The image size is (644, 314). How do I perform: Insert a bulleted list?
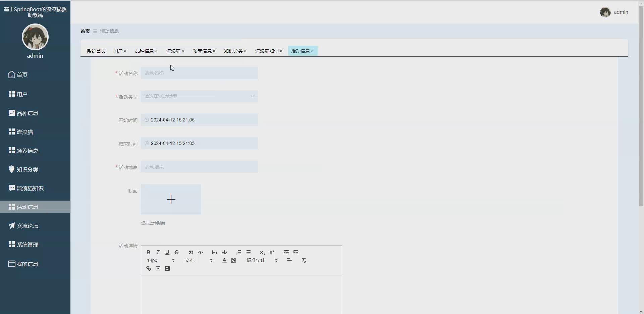click(248, 252)
